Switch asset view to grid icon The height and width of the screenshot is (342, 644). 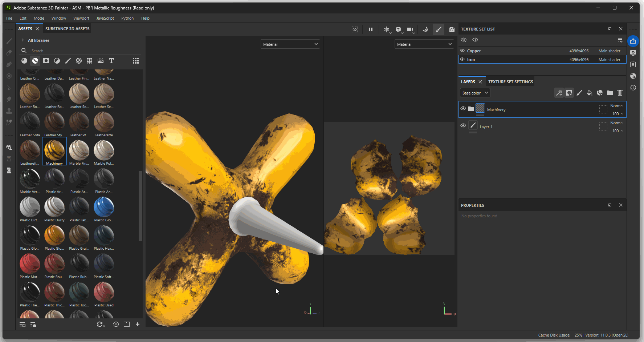[136, 61]
